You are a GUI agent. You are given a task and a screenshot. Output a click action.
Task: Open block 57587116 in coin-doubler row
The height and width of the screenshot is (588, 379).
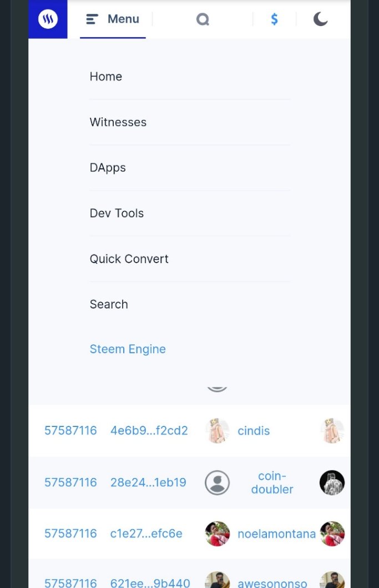point(70,483)
